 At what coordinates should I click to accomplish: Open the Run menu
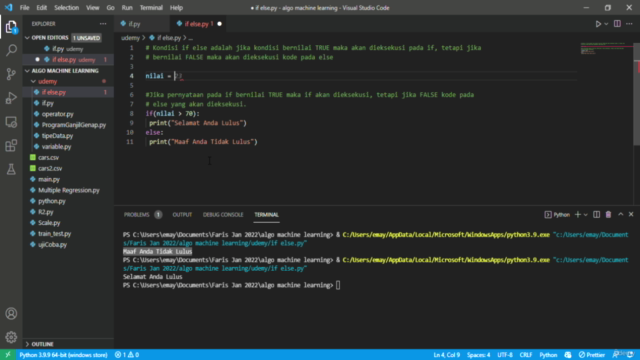click(127, 8)
